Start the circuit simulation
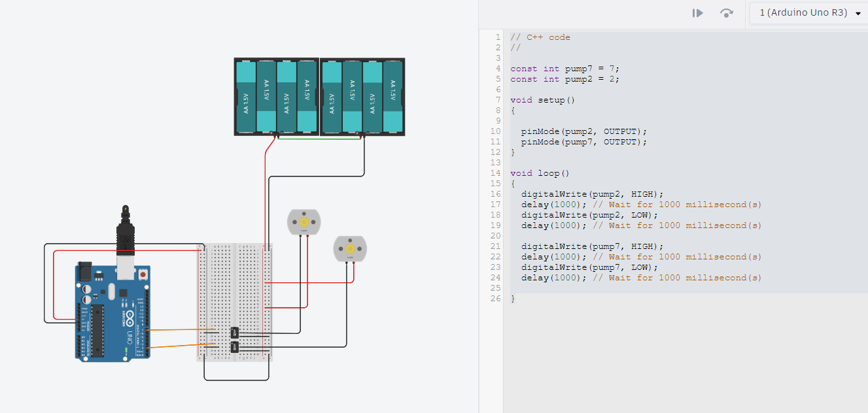Screen dimensions: 868x413 coord(697,12)
